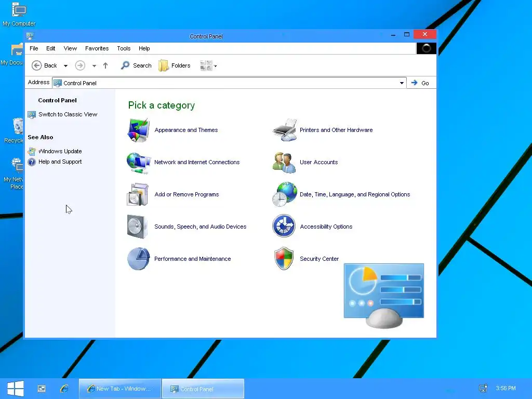Switch to New Tab taskbar button
This screenshot has height=399, width=532.
[120, 389]
